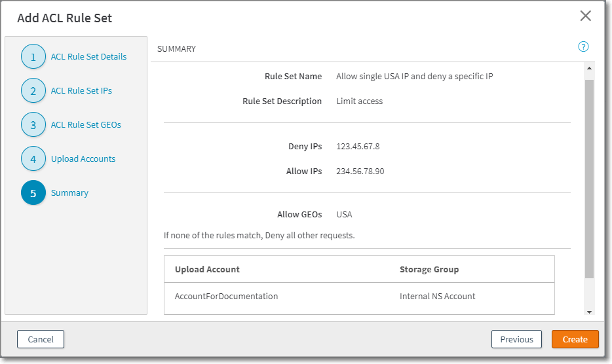
Task: Open the help question mark icon
Action: click(x=583, y=47)
